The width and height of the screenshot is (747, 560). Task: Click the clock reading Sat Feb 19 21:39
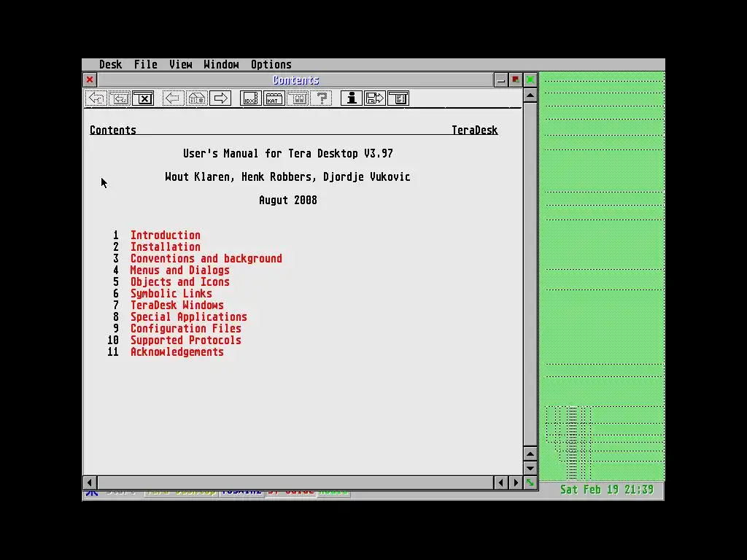click(x=606, y=489)
